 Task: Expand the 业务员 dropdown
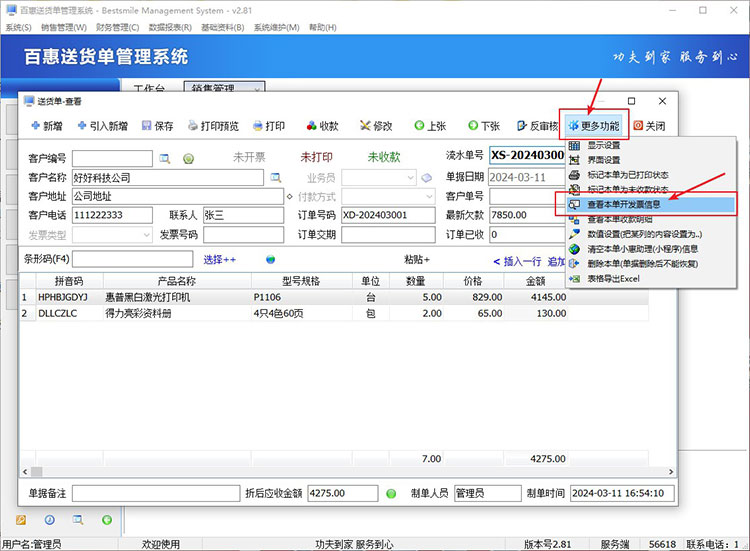point(410,178)
